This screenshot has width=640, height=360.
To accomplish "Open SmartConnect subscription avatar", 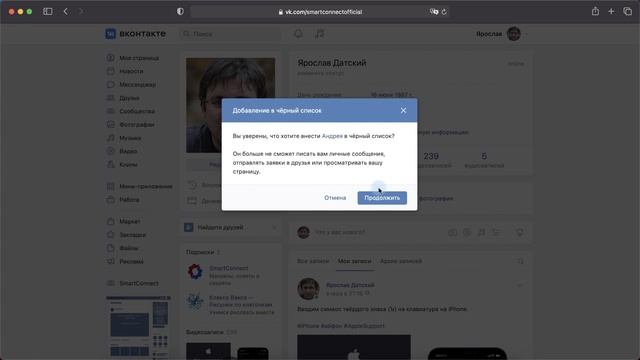I will (195, 271).
